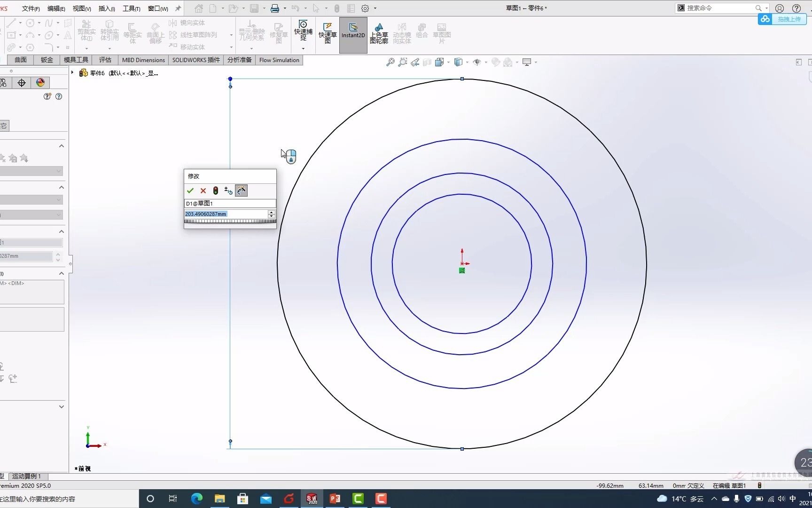Increase the value using the Modify dialog spinner
Image resolution: width=812 pixels, height=508 pixels.
271,212
